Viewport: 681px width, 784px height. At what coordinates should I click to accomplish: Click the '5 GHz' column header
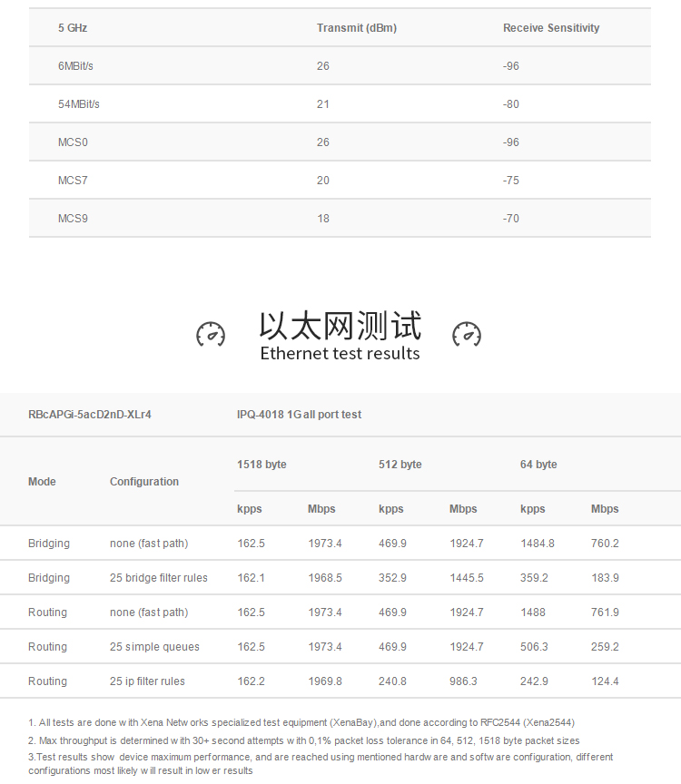pyautogui.click(x=73, y=28)
